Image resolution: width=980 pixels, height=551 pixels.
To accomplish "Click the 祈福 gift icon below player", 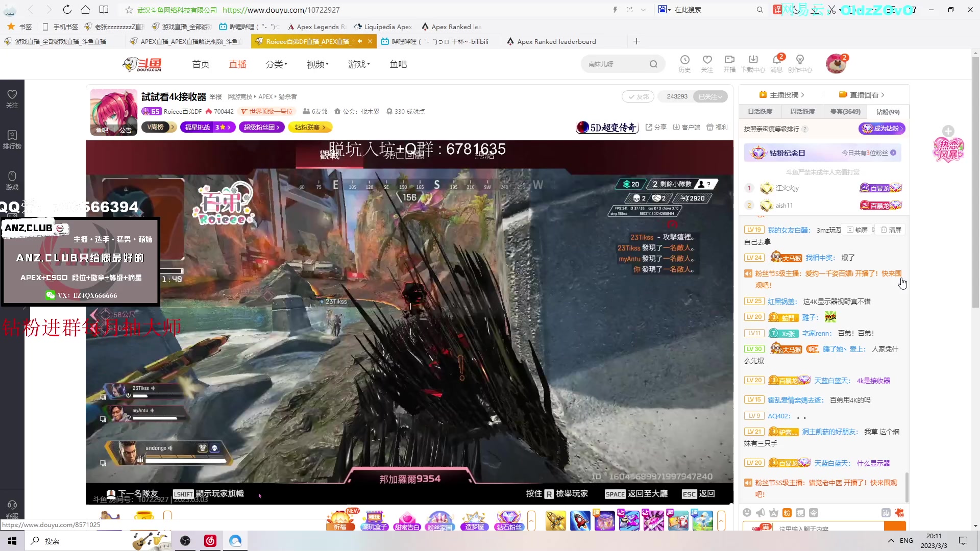I will (x=341, y=520).
